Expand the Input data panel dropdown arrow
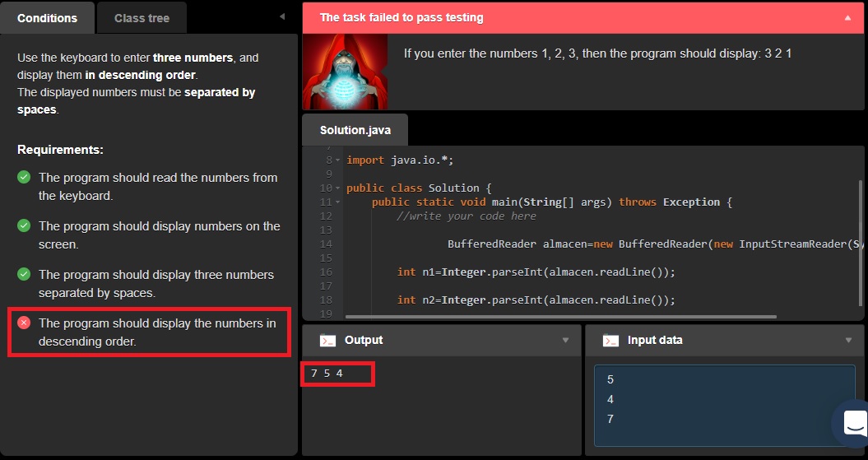This screenshot has width=868, height=460. (848, 340)
